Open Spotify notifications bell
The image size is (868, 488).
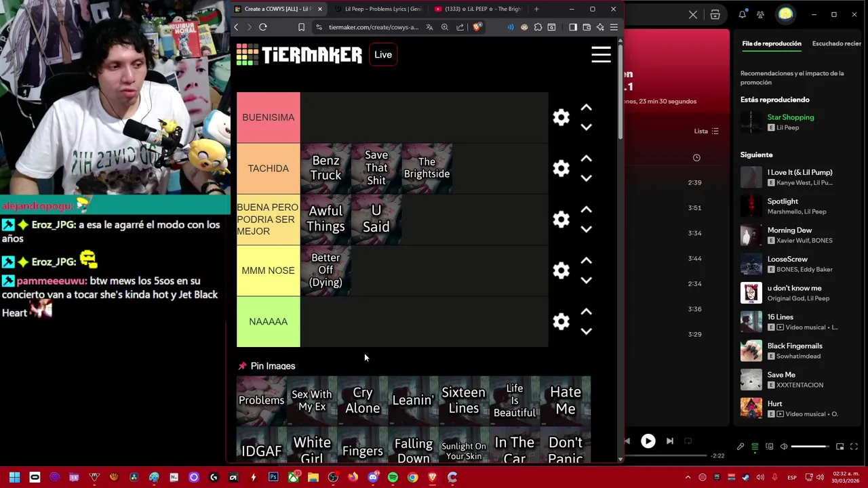[x=743, y=14]
